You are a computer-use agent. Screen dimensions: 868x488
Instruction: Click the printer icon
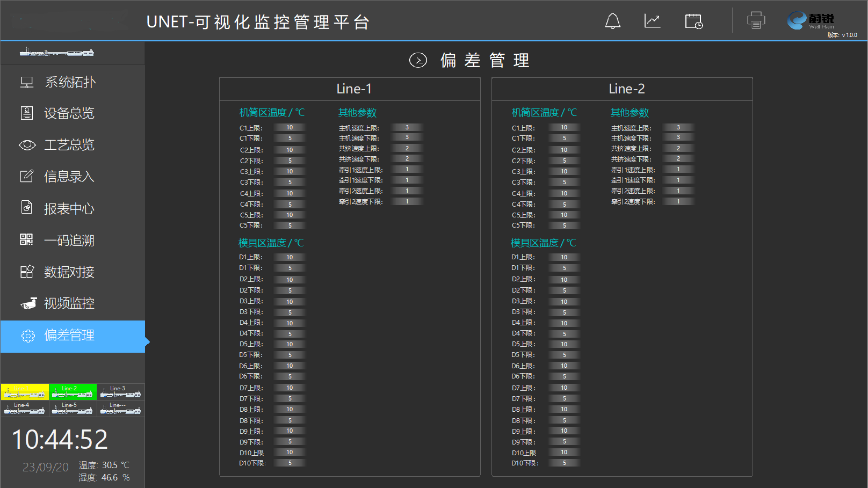(756, 21)
